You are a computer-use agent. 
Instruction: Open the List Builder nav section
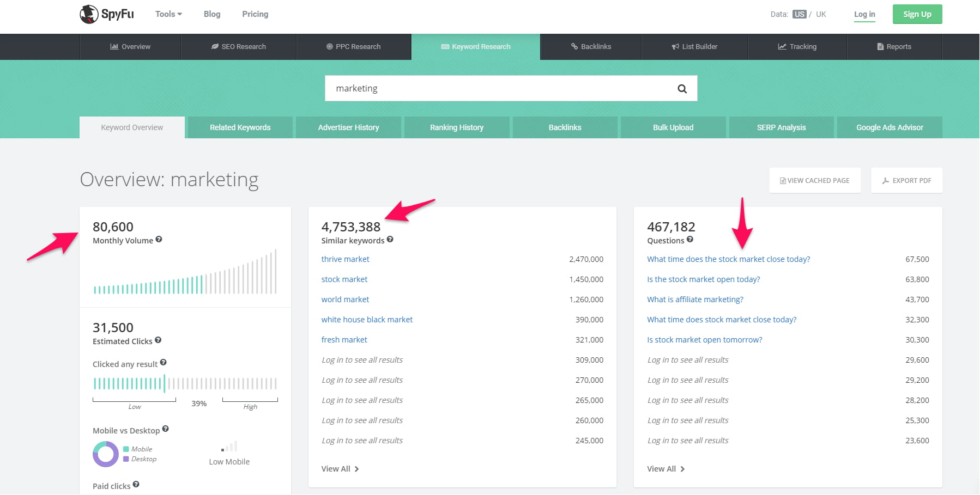point(694,47)
